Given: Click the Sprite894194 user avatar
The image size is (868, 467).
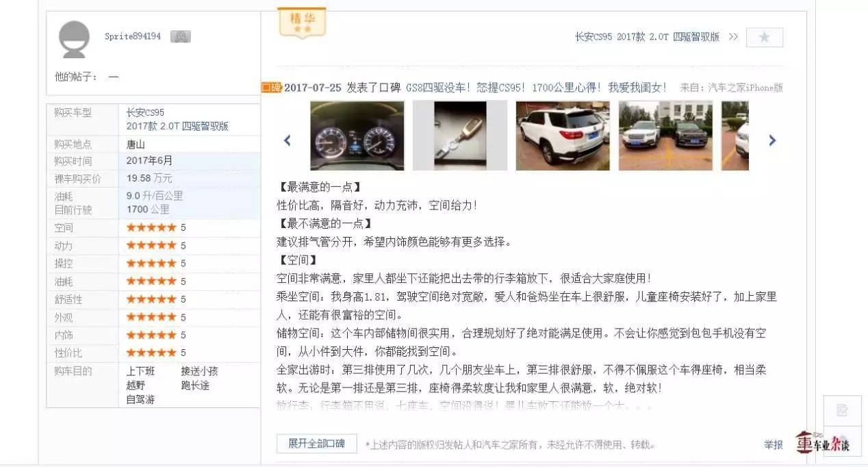Looking at the screenshot, I should [x=75, y=39].
